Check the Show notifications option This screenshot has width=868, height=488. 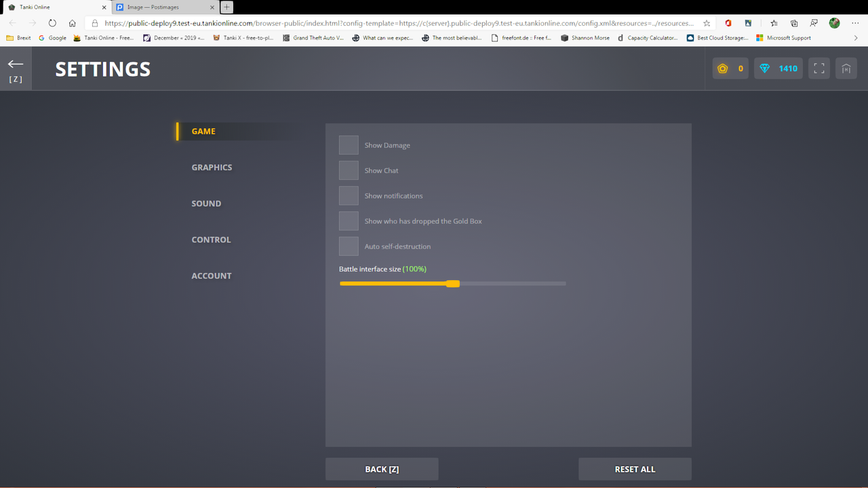point(349,196)
